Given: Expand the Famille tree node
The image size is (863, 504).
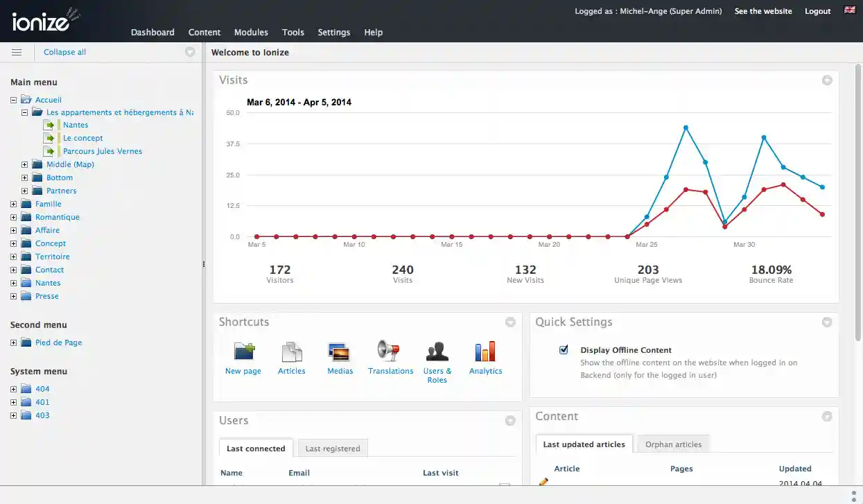Looking at the screenshot, I should click(x=14, y=204).
